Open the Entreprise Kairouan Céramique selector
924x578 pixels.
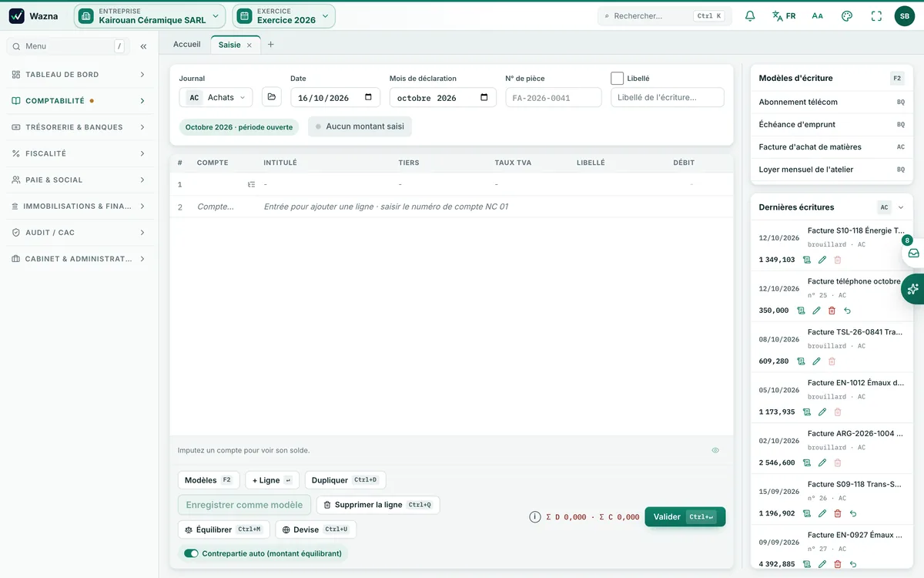(x=150, y=16)
